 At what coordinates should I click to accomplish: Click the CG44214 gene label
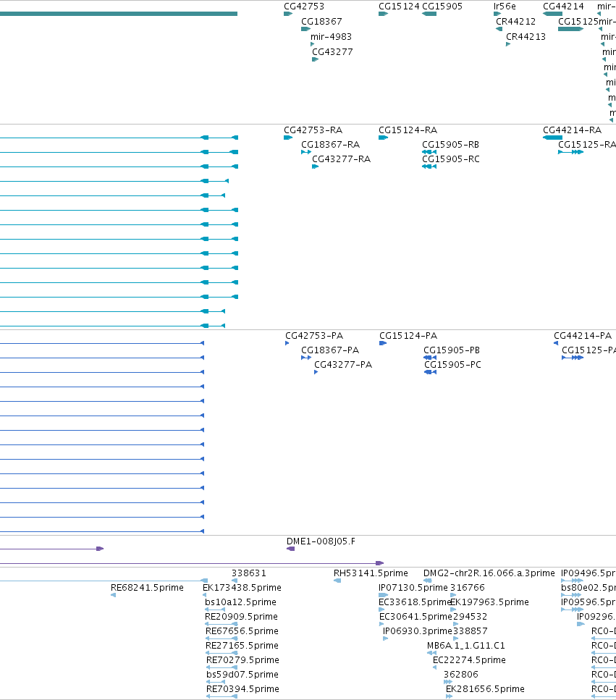pyautogui.click(x=563, y=7)
